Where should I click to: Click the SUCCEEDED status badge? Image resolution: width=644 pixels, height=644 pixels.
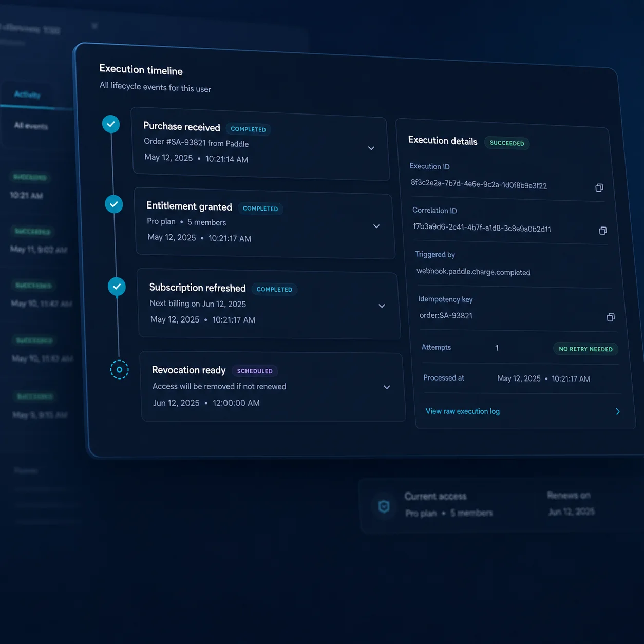click(x=507, y=143)
